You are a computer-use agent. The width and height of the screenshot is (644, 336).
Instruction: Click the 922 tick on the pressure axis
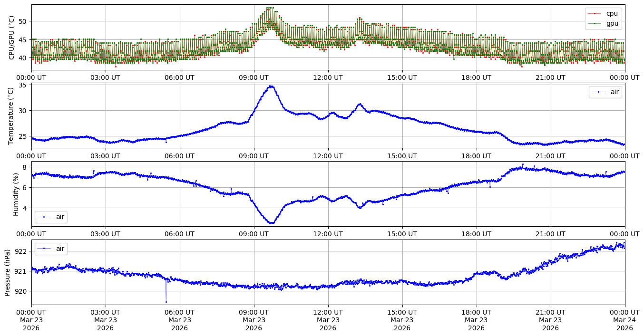22,251
